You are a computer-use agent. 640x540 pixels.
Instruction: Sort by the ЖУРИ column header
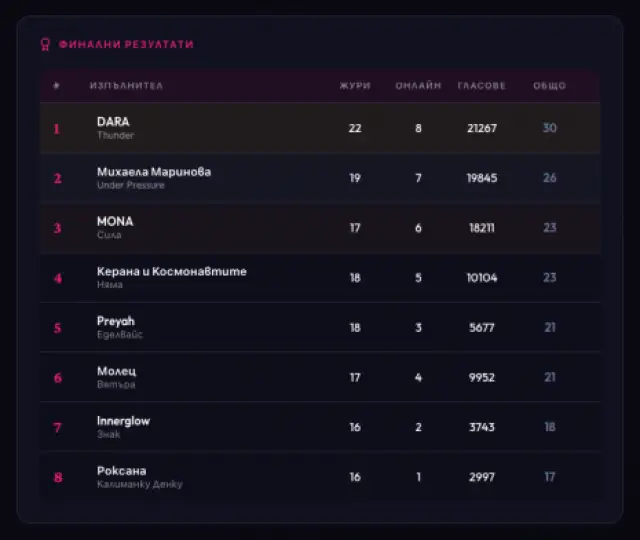pyautogui.click(x=355, y=86)
